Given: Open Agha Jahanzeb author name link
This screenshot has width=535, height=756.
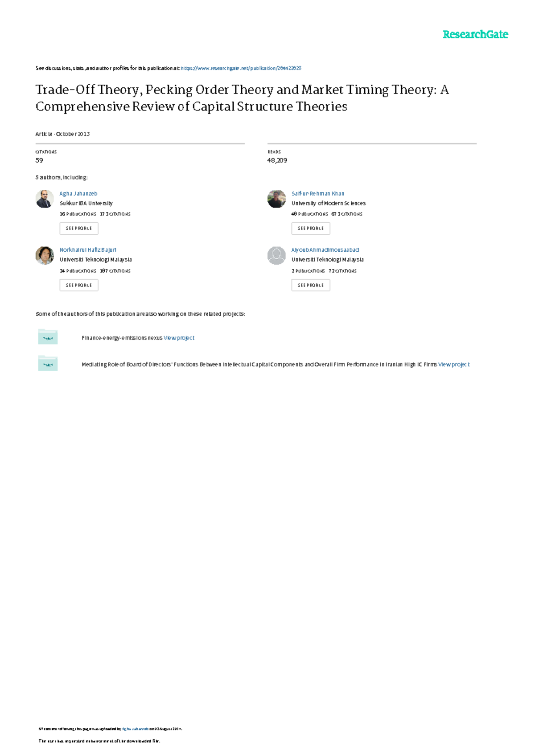Looking at the screenshot, I should (78, 194).
